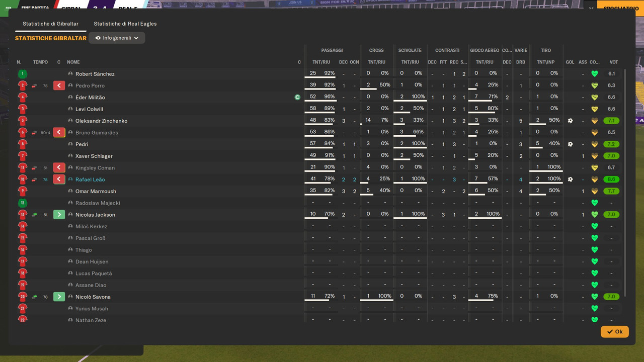Click the substituted-off arrow for Bruno Guimarães
The width and height of the screenshot is (644, 362).
tap(59, 133)
